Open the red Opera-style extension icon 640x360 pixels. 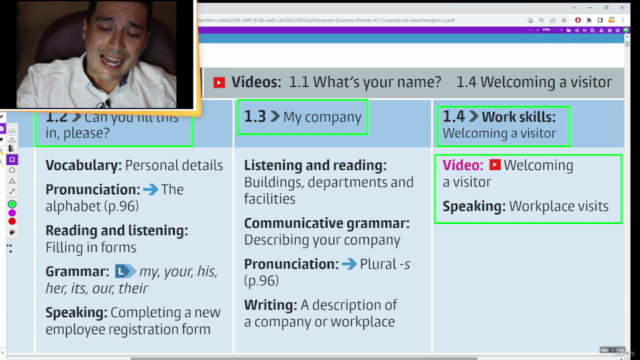click(x=578, y=20)
